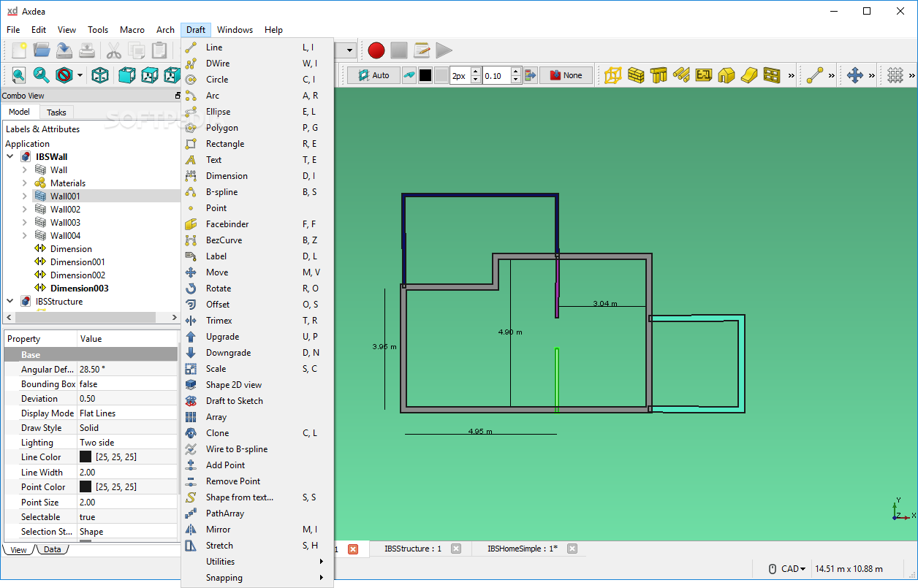Open the workbench selector dropdown arrow
The height and width of the screenshot is (588, 918).
click(350, 51)
